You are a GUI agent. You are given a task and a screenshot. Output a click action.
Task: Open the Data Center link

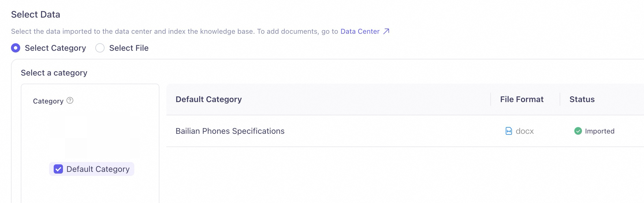pos(360,31)
